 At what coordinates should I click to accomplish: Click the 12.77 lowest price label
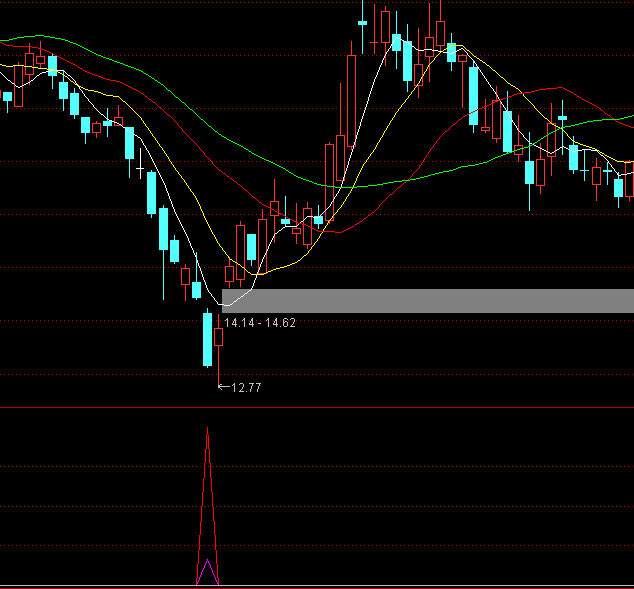tap(245, 387)
